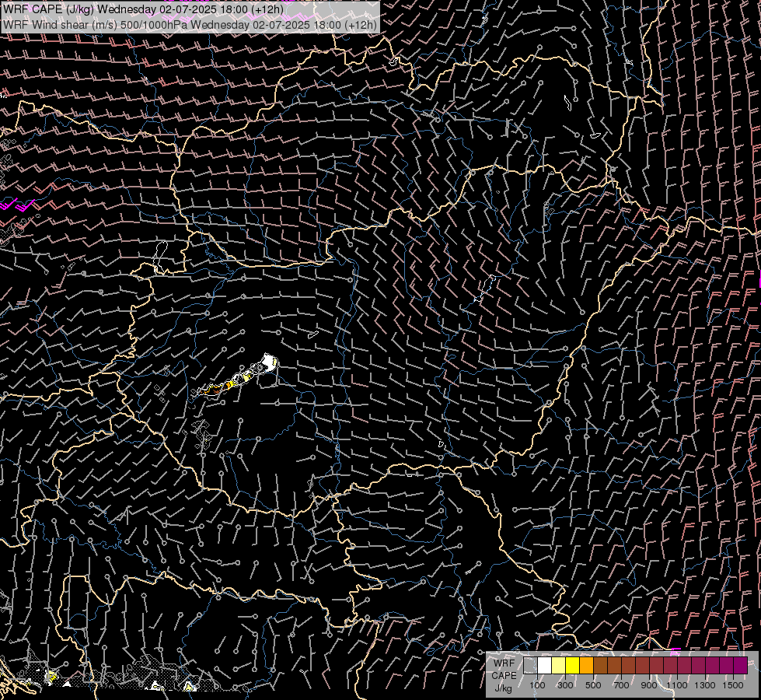Select the pale yellow CAPE legend swatch
Image resolution: width=761 pixels, height=700 pixels.
tap(558, 666)
